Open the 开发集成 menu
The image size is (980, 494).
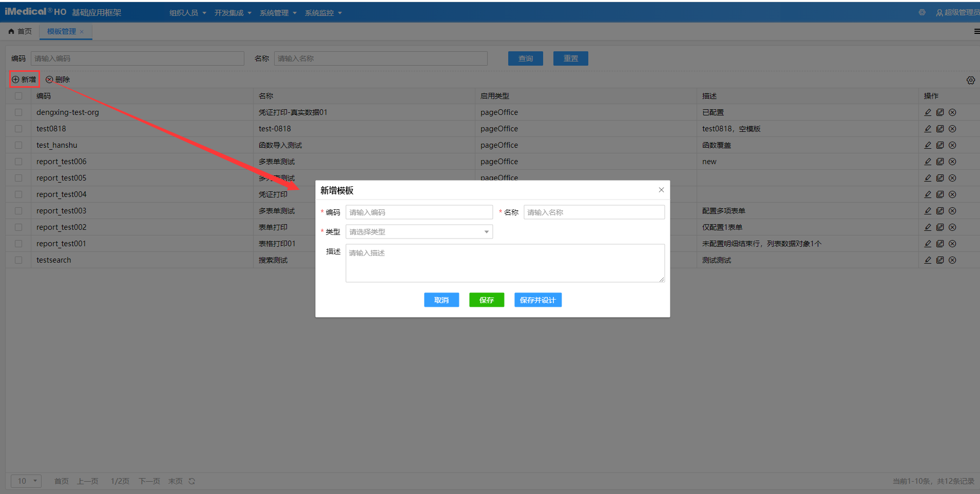(x=233, y=13)
